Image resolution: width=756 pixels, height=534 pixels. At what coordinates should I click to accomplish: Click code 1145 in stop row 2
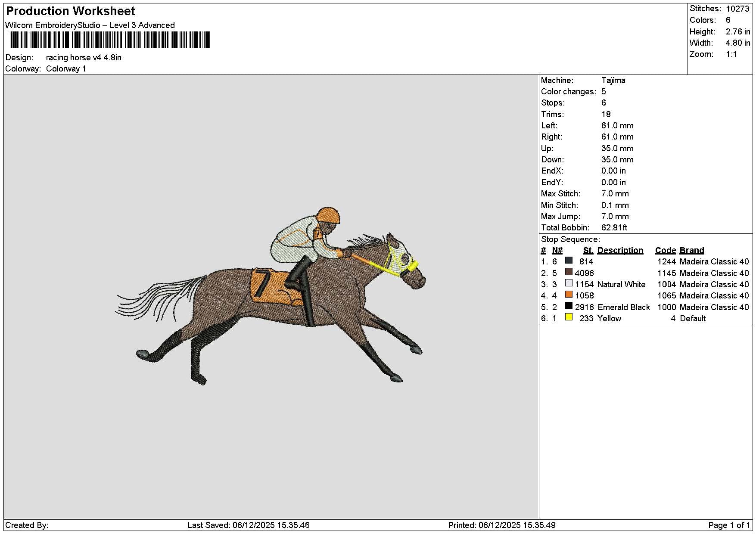[666, 273]
